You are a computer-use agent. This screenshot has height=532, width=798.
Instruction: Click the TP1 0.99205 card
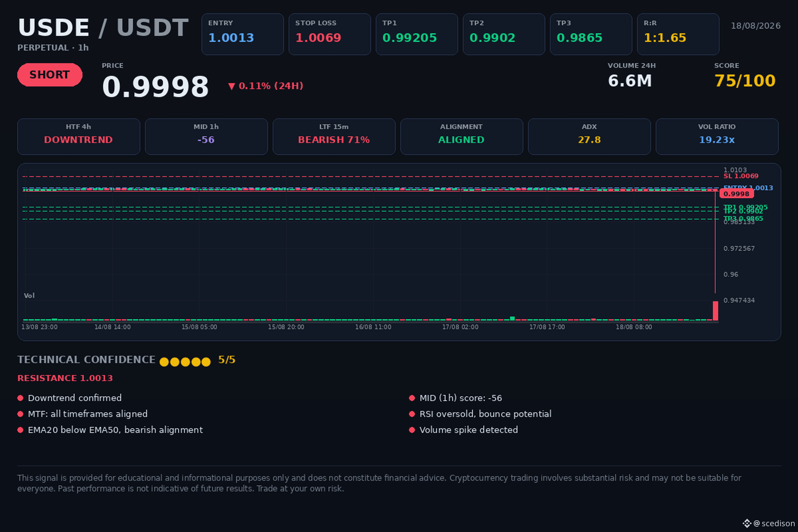coord(417,34)
